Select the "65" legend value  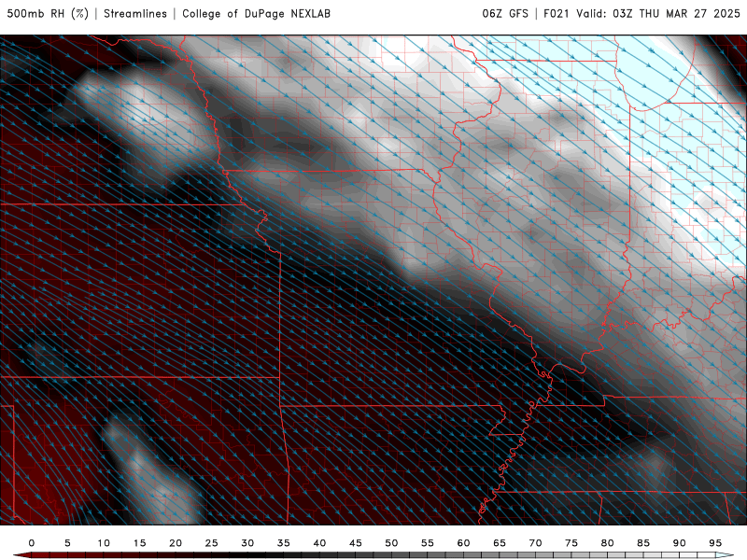coord(500,543)
